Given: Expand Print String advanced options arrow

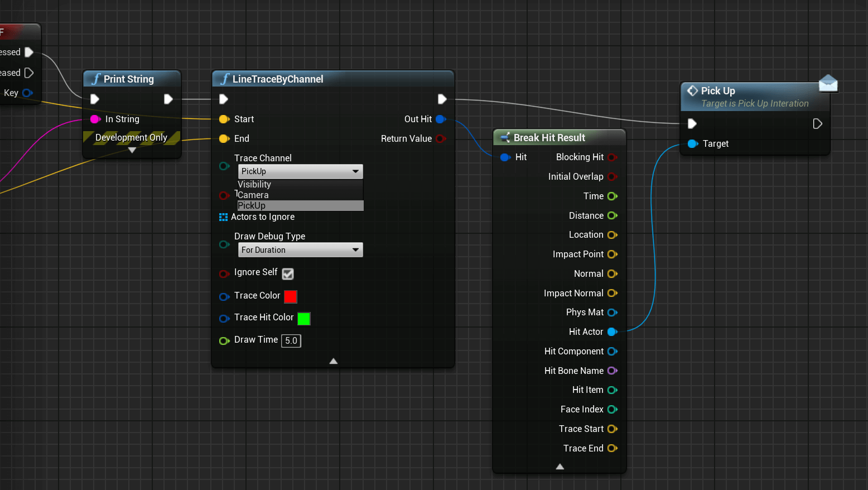Looking at the screenshot, I should (132, 150).
